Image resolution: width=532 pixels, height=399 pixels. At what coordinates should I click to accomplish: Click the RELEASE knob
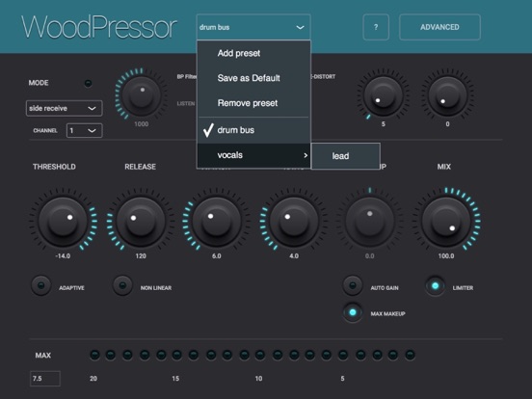click(x=141, y=222)
